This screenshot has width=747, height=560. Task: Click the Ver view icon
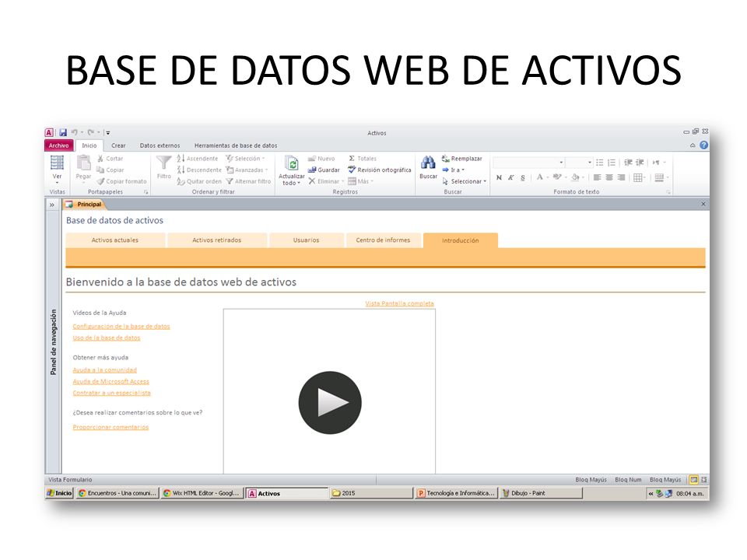tap(57, 163)
